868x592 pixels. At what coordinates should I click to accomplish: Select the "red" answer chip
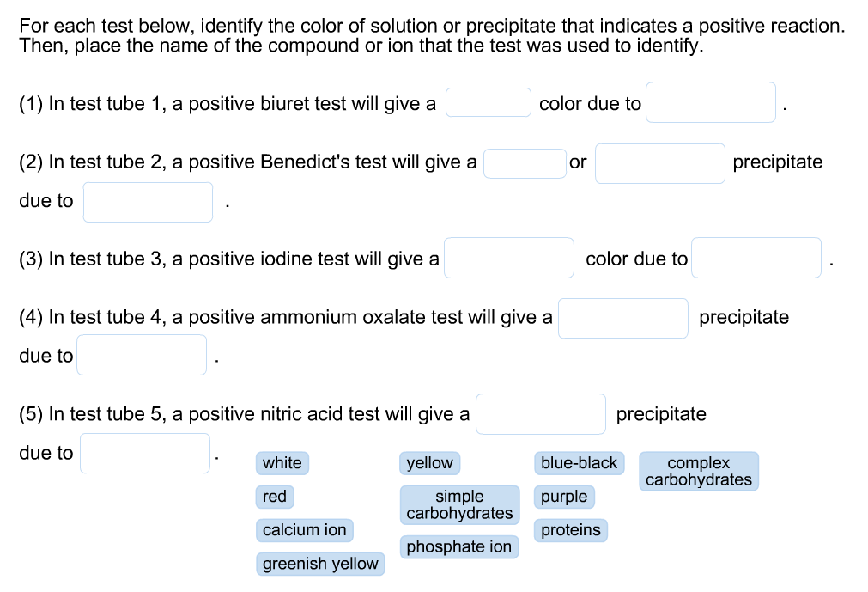pos(274,497)
